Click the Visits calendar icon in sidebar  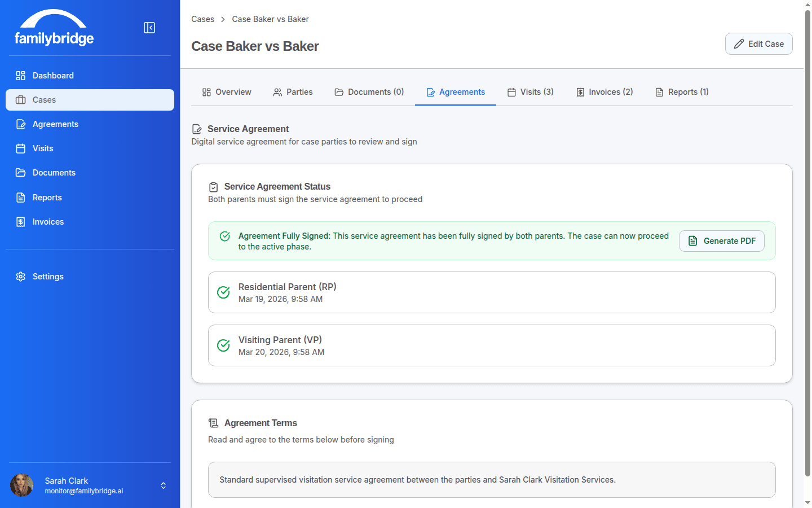point(21,148)
